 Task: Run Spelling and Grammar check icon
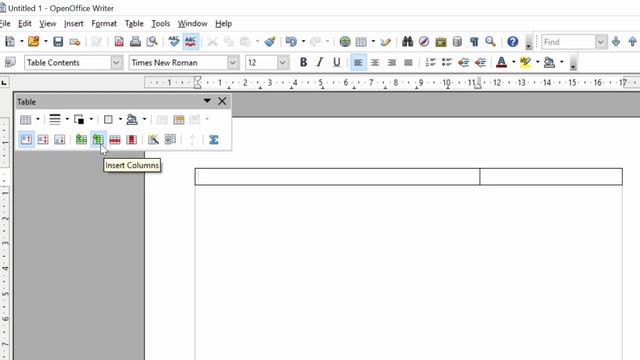(x=174, y=42)
